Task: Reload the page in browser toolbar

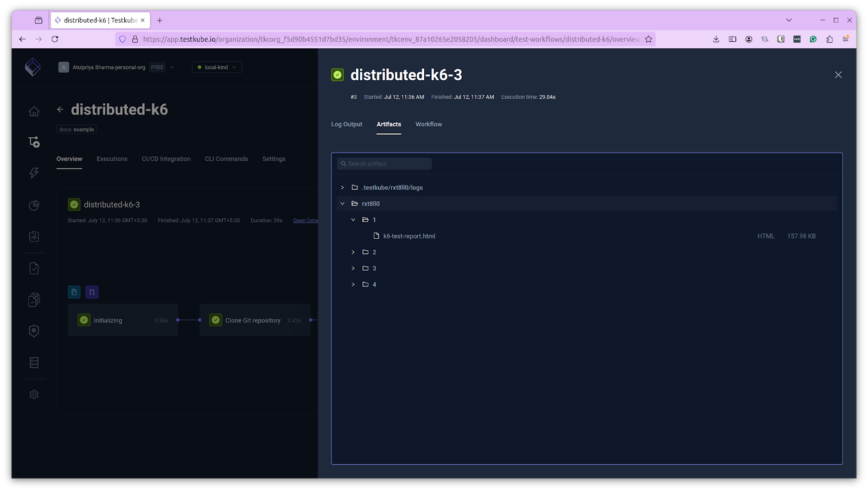Action: 55,39
